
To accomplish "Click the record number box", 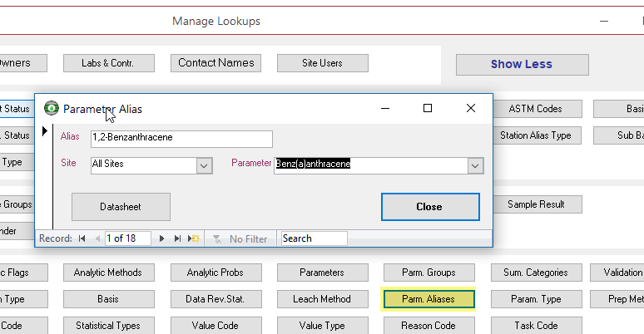I will pyautogui.click(x=128, y=238).
